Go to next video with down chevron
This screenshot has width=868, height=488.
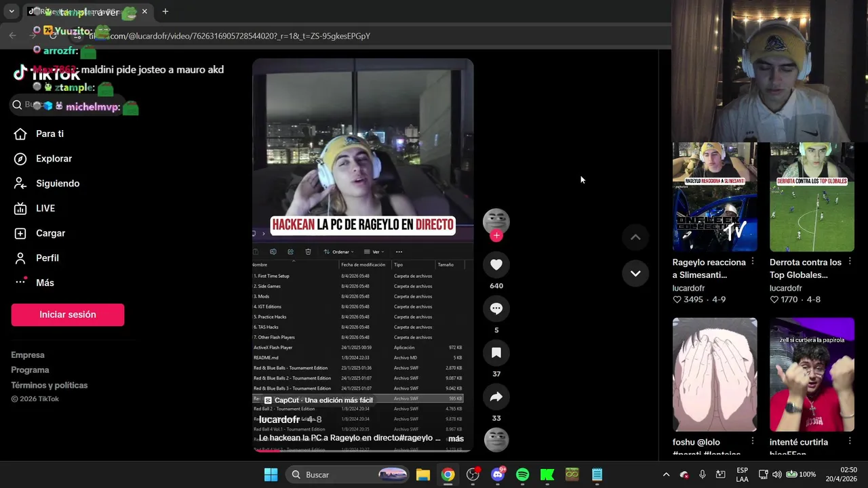point(635,273)
